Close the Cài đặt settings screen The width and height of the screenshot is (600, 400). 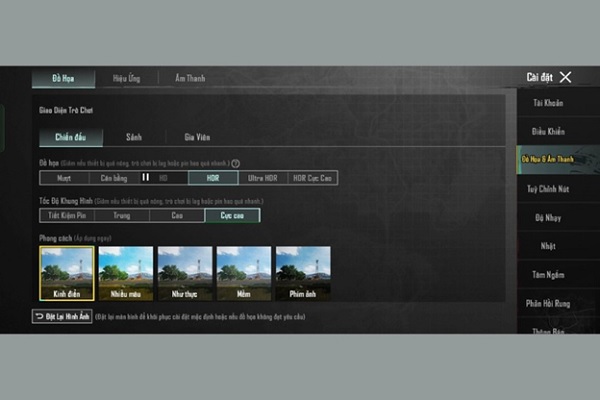(565, 77)
